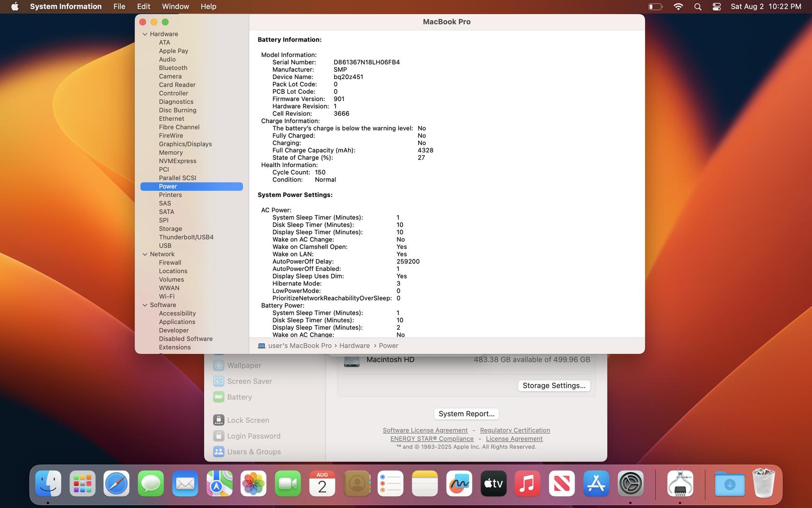
Task: Open Apple menu logo
Action: (x=15, y=7)
